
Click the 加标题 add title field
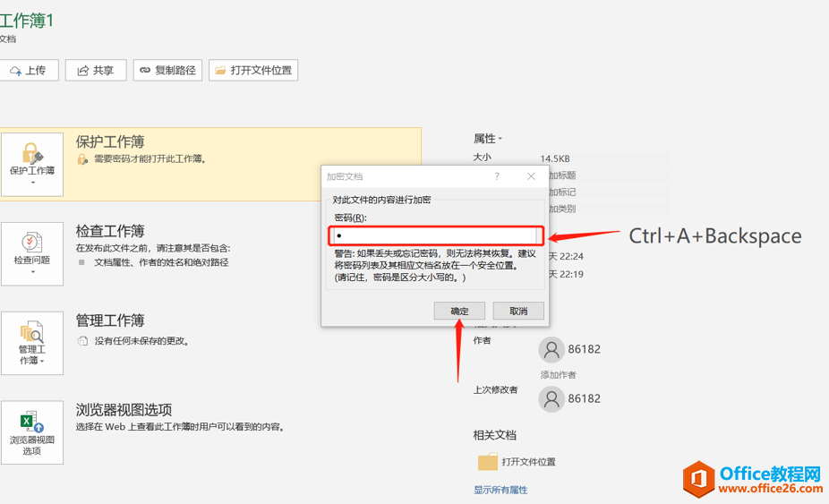click(x=562, y=175)
